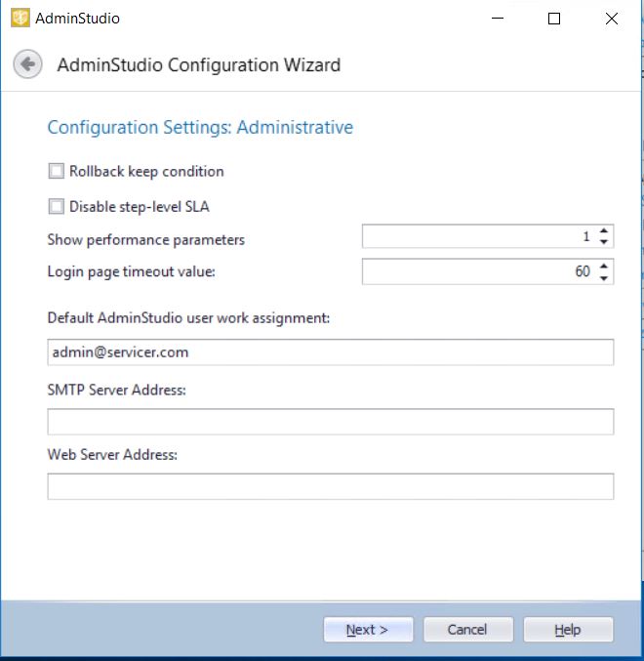Click the AdminStudio app icon in title bar
The width and height of the screenshot is (644, 661).
[x=20, y=19]
